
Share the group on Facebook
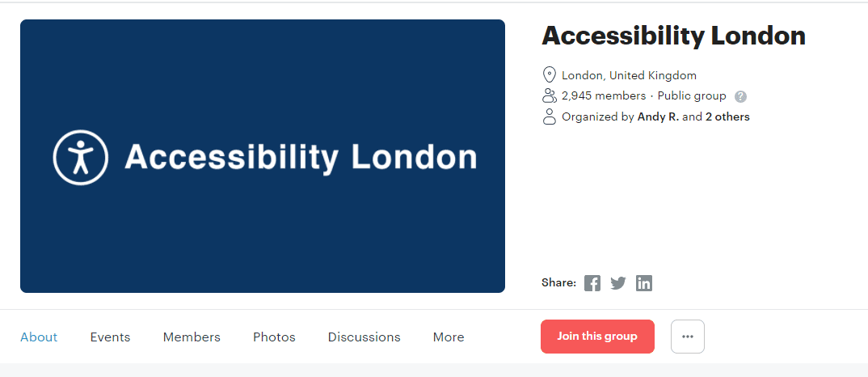pyautogui.click(x=592, y=283)
